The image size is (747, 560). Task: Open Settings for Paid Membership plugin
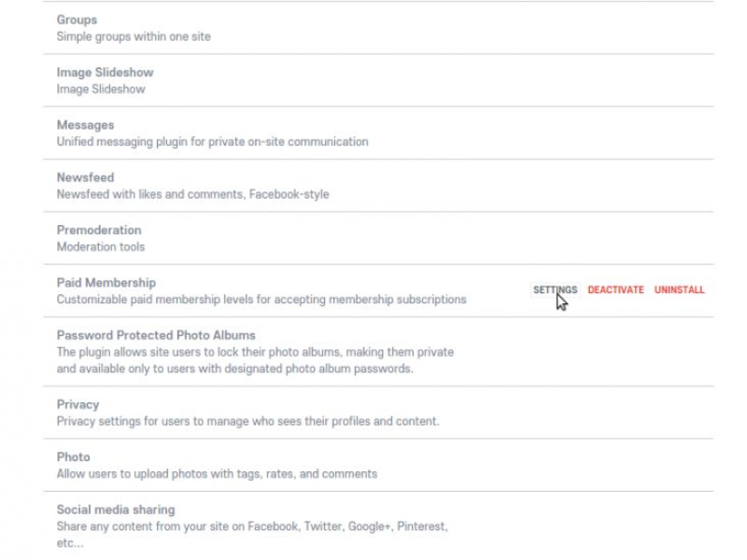[555, 290]
